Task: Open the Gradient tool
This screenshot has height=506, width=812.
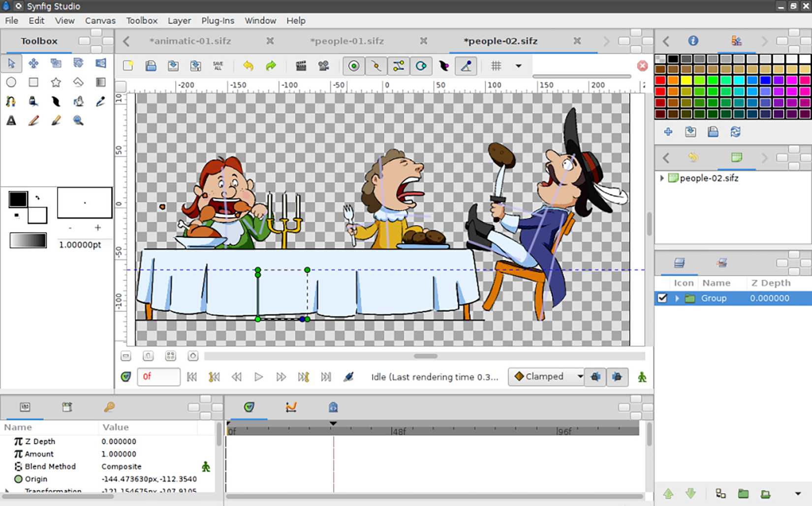Action: click(100, 82)
